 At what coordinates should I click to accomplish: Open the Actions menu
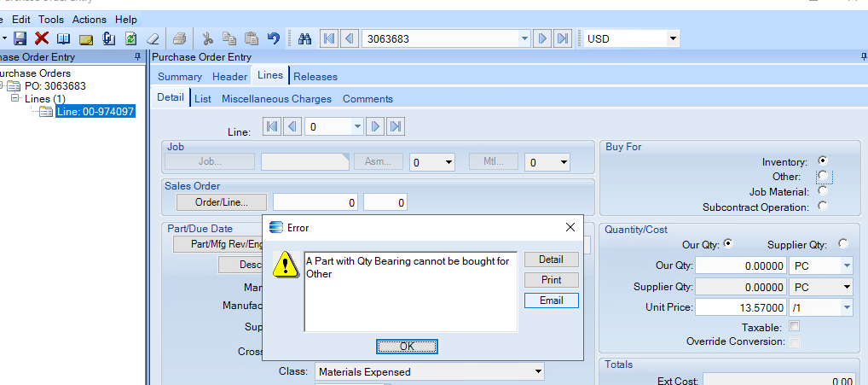(x=90, y=20)
